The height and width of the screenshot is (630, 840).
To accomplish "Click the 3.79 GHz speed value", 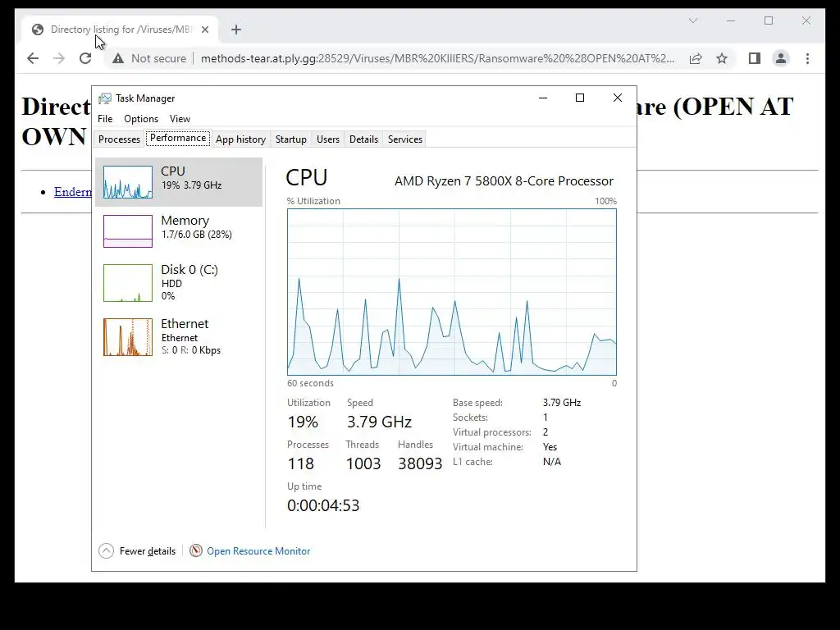I will pos(379,422).
